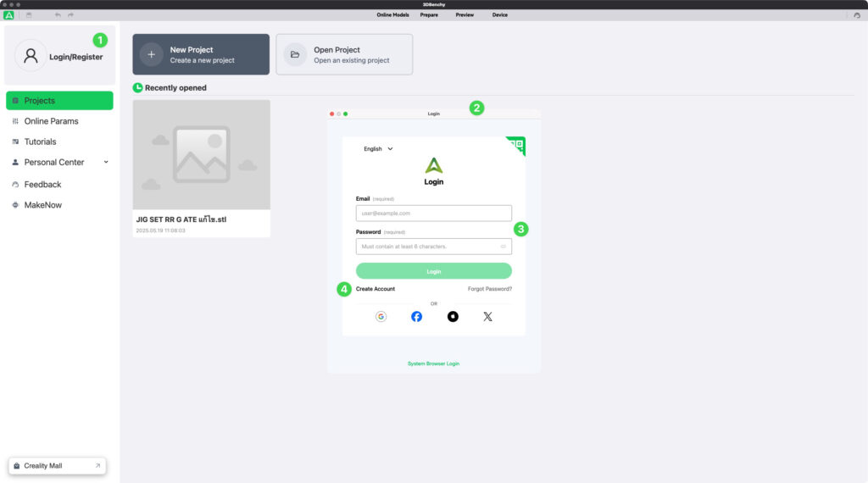This screenshot has width=868, height=483.
Task: Click the New Project button
Action: [201, 55]
